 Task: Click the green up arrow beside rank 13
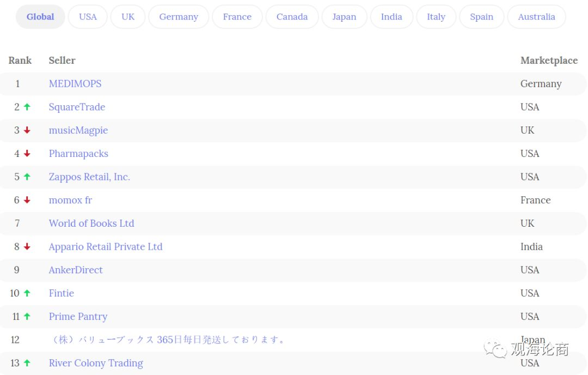pyautogui.click(x=27, y=363)
